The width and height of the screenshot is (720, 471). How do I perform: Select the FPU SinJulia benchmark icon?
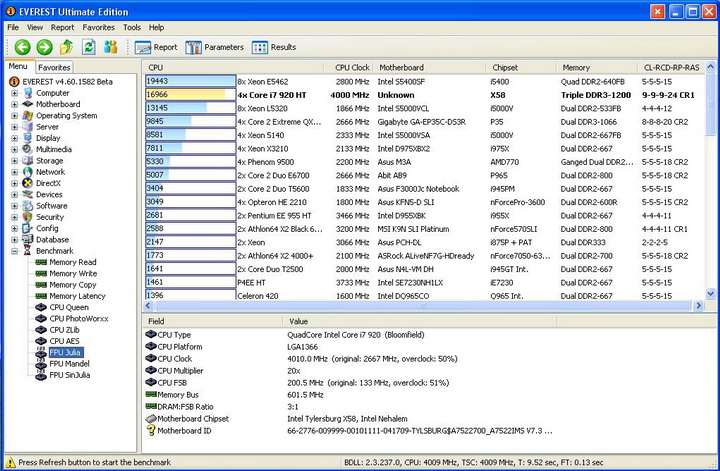pos(41,375)
